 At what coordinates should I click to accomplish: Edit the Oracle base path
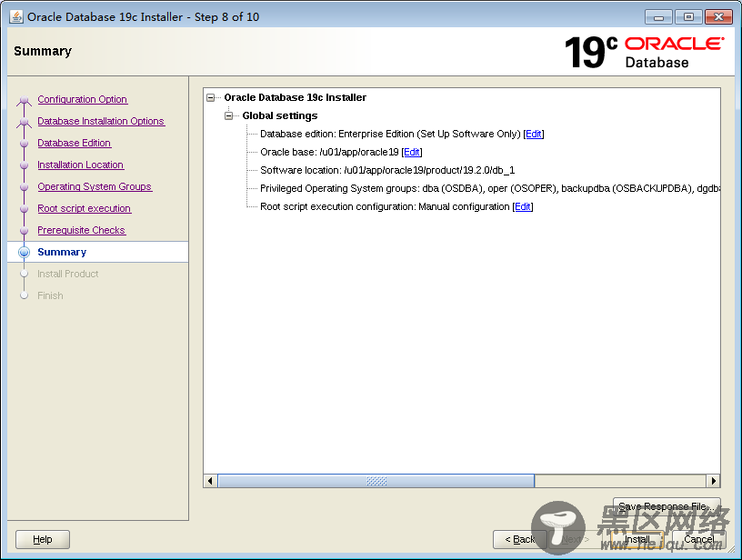coord(412,152)
